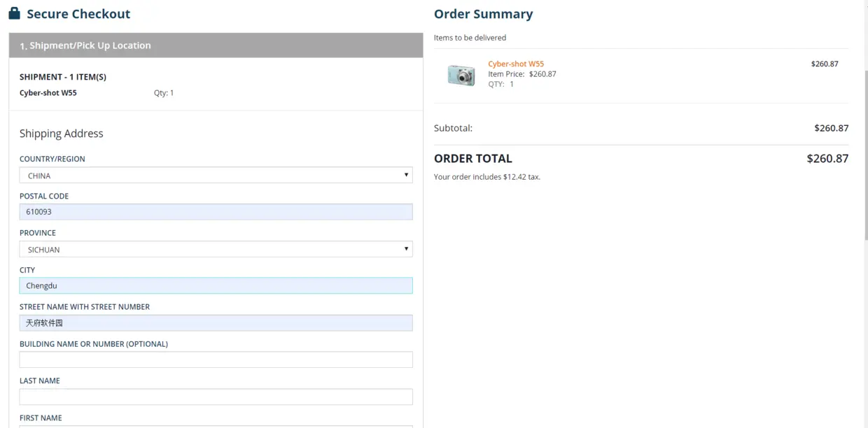Click the bold Cyber-shot W55 shipment item name
The image size is (868, 428).
(x=48, y=93)
